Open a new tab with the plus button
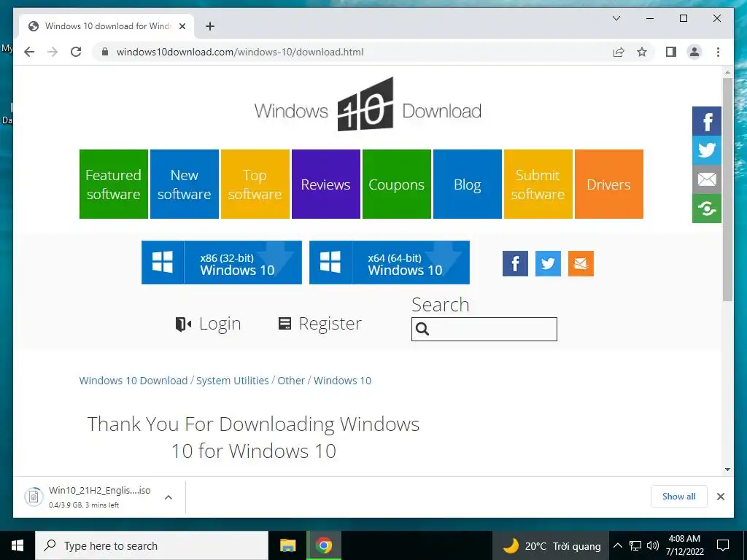This screenshot has width=747, height=560. point(209,26)
